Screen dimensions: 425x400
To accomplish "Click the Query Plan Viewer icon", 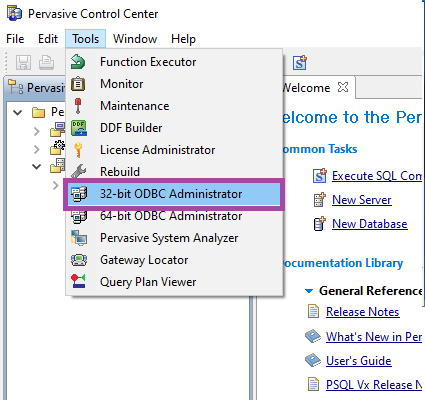I will (x=79, y=281).
